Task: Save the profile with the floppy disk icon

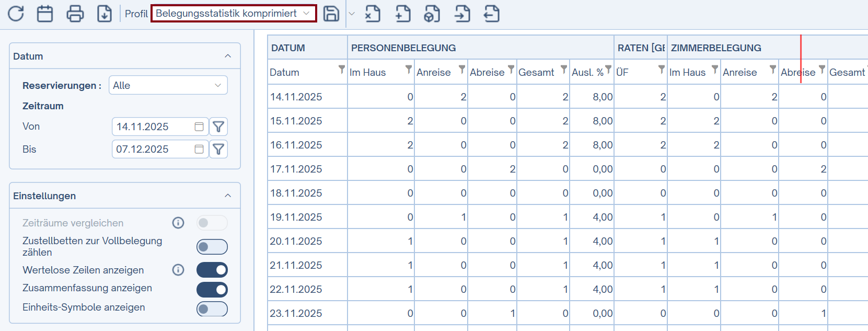Action: tap(331, 14)
